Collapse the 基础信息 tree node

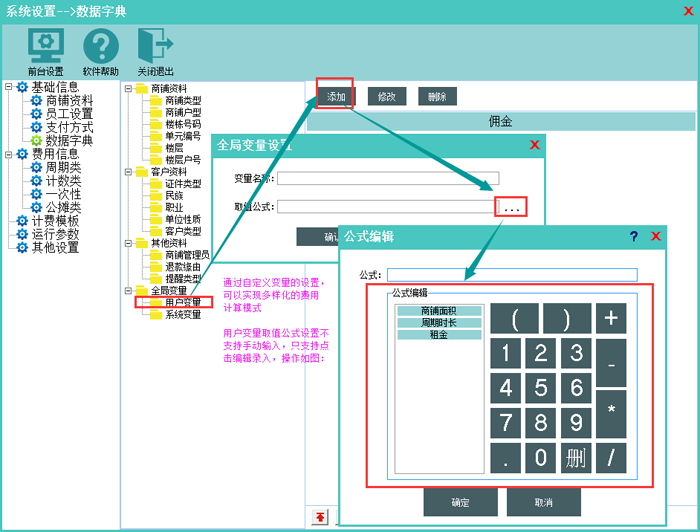[9, 87]
